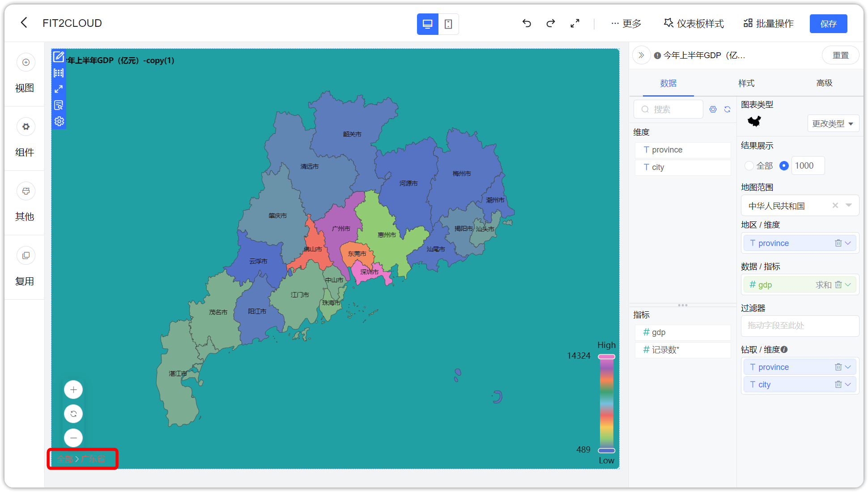Click the color gradient legend bar
Viewport: 868px width, 492px height.
(x=607, y=403)
